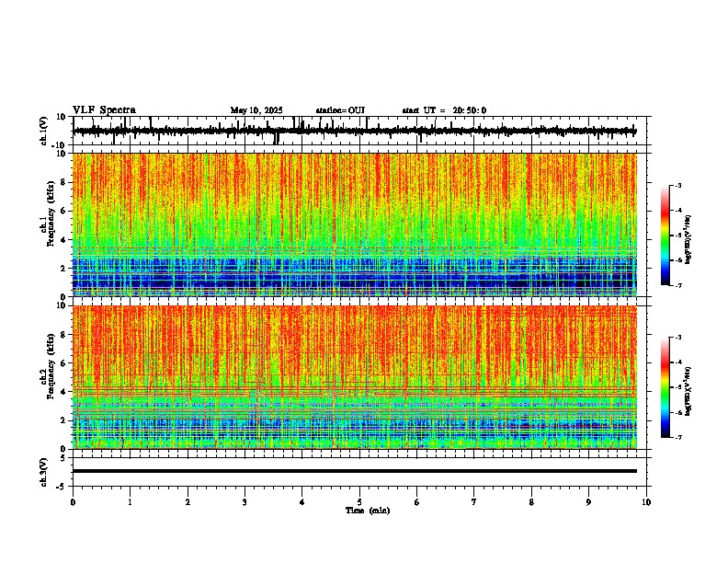Screen dimensions: 728x563
Task: Click the "-7" label on ch.2 color bar
Action: click(677, 437)
